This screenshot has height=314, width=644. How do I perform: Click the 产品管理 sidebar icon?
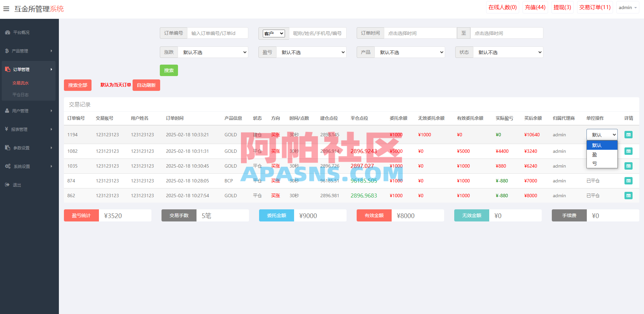[7, 51]
